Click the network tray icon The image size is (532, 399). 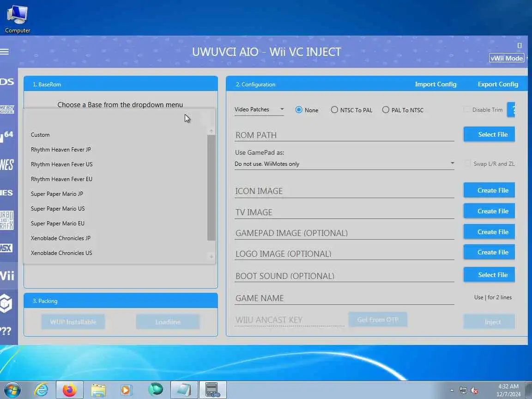463,391
